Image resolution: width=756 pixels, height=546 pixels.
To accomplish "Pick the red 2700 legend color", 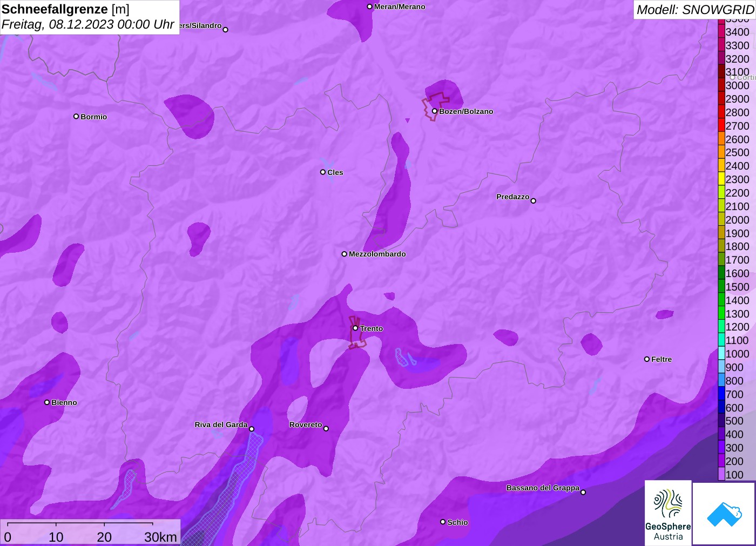I will click(x=721, y=126).
